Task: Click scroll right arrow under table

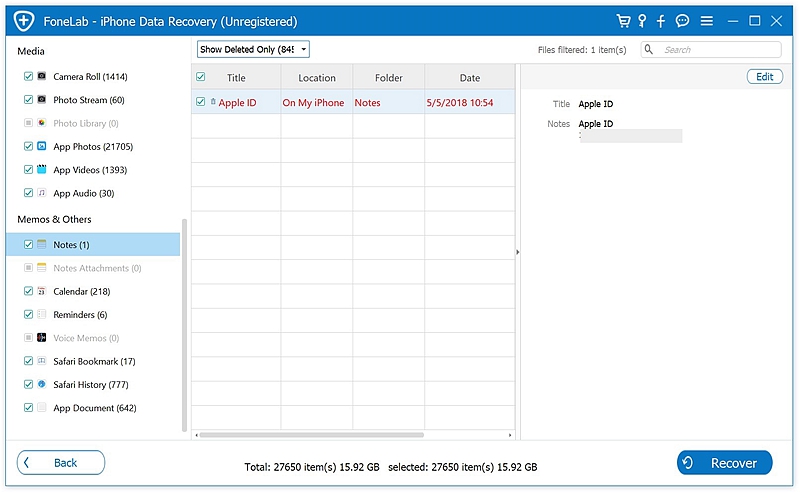Action: coord(510,435)
